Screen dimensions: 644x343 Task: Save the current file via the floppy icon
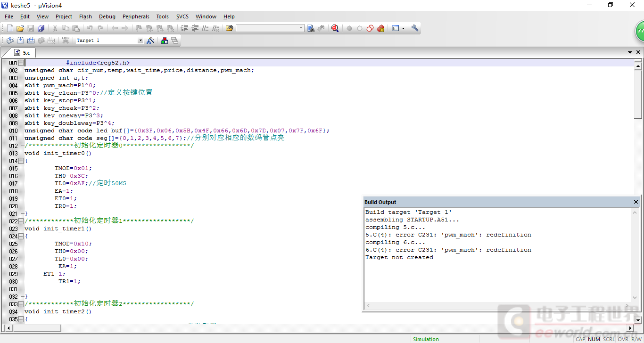(x=31, y=28)
